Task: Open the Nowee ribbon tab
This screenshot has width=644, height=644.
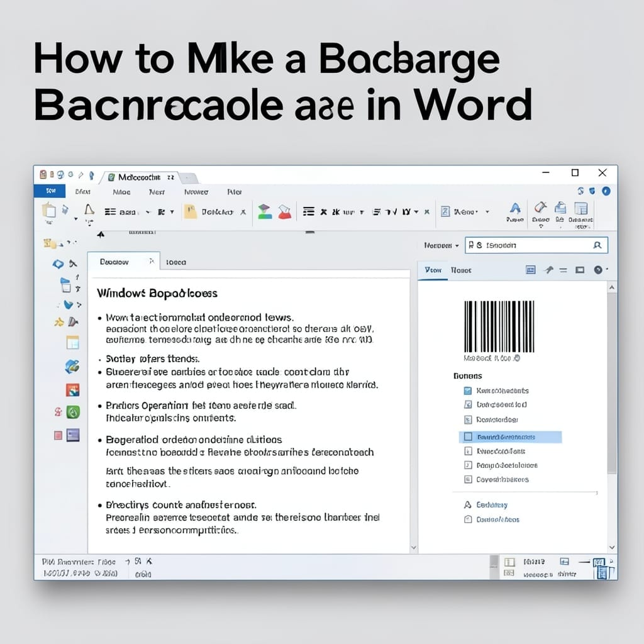Action: [196, 192]
